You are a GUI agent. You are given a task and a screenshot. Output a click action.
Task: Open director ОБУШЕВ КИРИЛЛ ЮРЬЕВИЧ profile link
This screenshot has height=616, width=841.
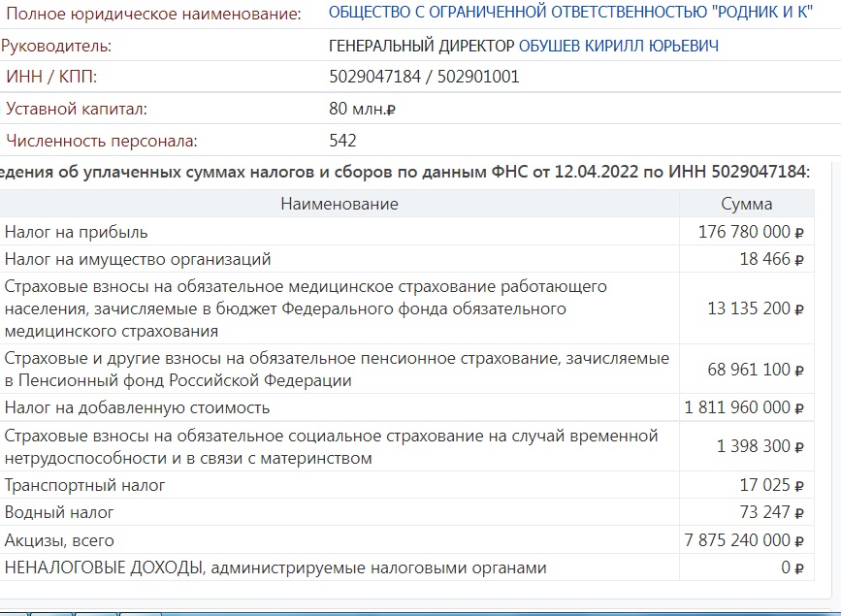tap(618, 46)
